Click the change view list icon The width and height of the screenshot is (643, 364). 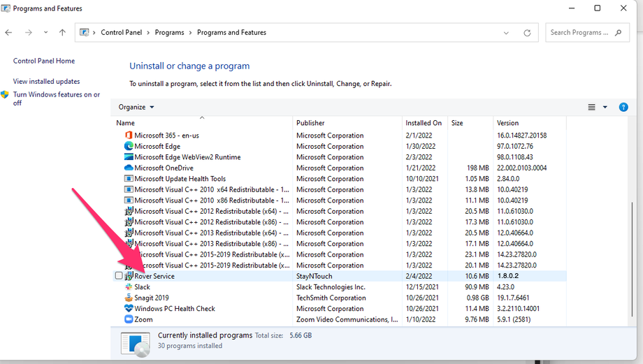click(x=592, y=107)
